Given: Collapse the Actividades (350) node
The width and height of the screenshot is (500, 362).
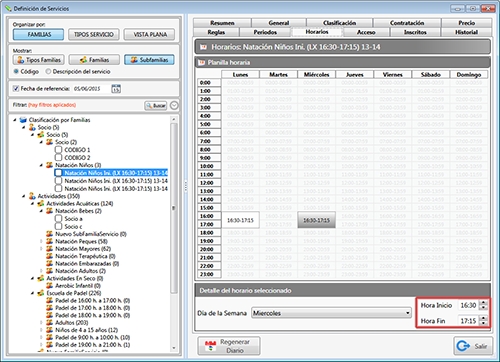Looking at the screenshot, I should (24, 196).
